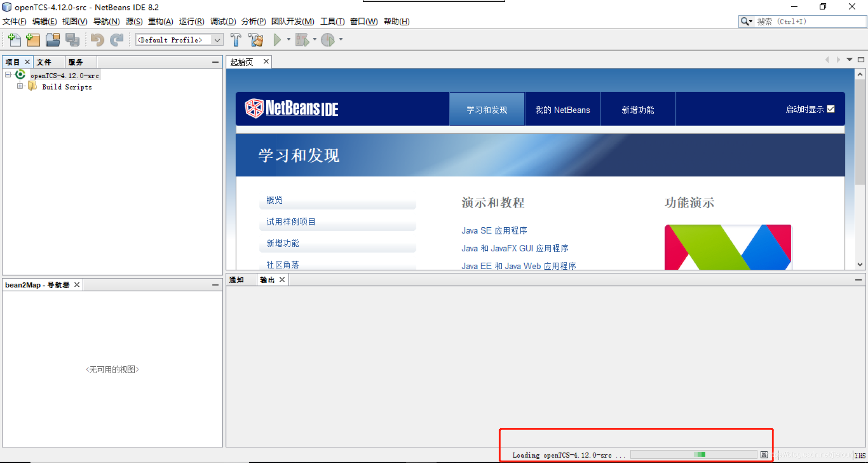Image resolution: width=868 pixels, height=463 pixels.
Task: Open Profile Project dropdown arrow
Action: pyautogui.click(x=341, y=40)
